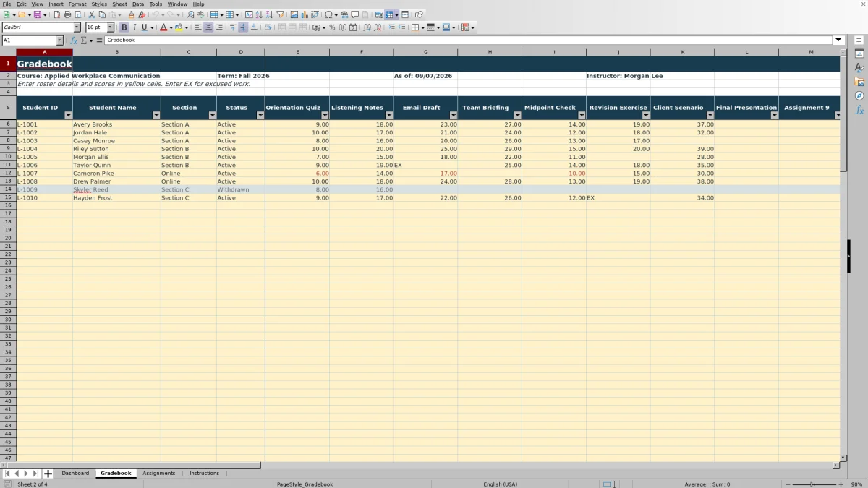Click the Format as Percent icon
Screen dimensions: 868x488
[332, 27]
